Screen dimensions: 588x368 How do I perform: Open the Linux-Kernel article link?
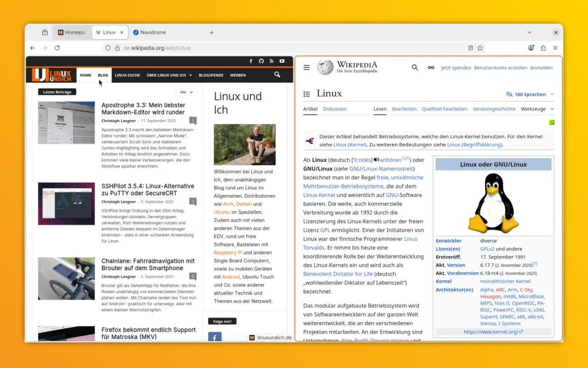(319, 195)
